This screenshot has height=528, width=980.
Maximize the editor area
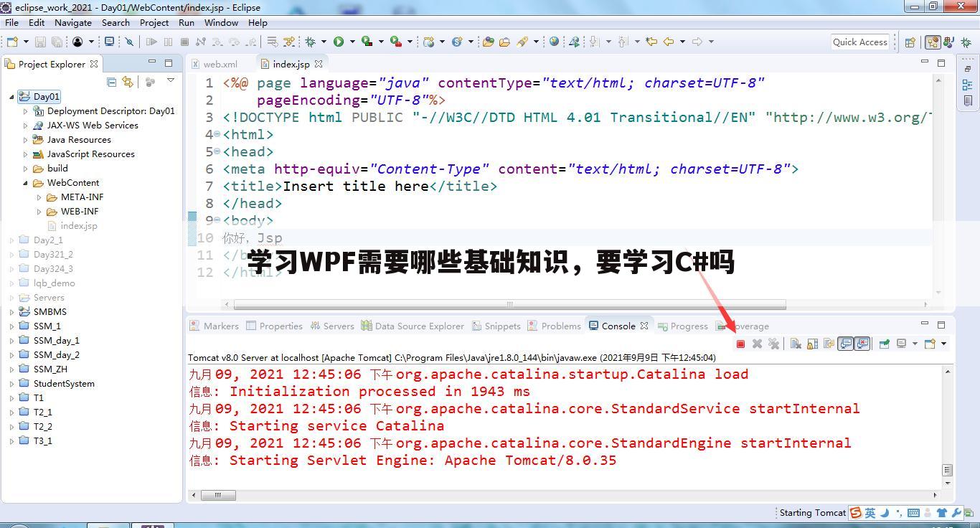941,63
